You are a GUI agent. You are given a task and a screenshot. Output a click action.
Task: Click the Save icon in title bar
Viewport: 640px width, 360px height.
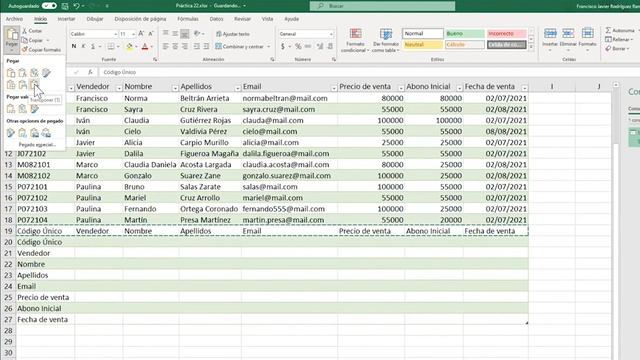click(65, 6)
